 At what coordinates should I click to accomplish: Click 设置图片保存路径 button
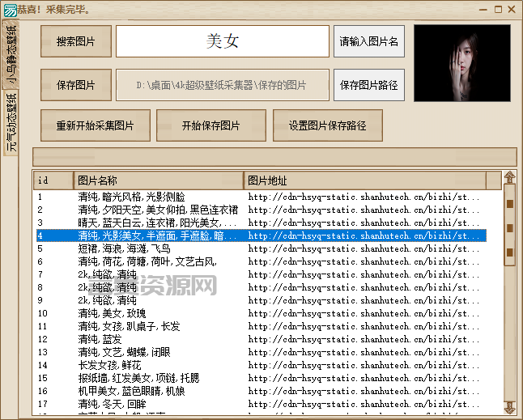[x=328, y=125]
